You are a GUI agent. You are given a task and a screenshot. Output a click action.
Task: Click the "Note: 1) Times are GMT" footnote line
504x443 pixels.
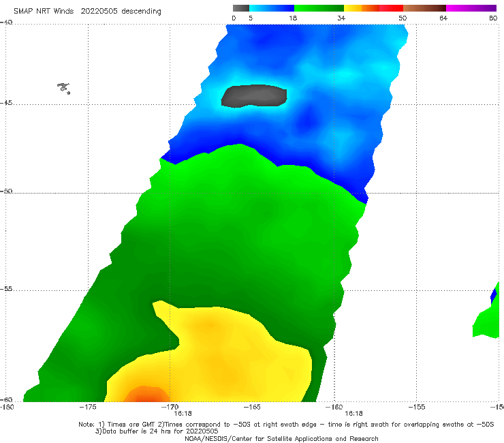[286, 425]
